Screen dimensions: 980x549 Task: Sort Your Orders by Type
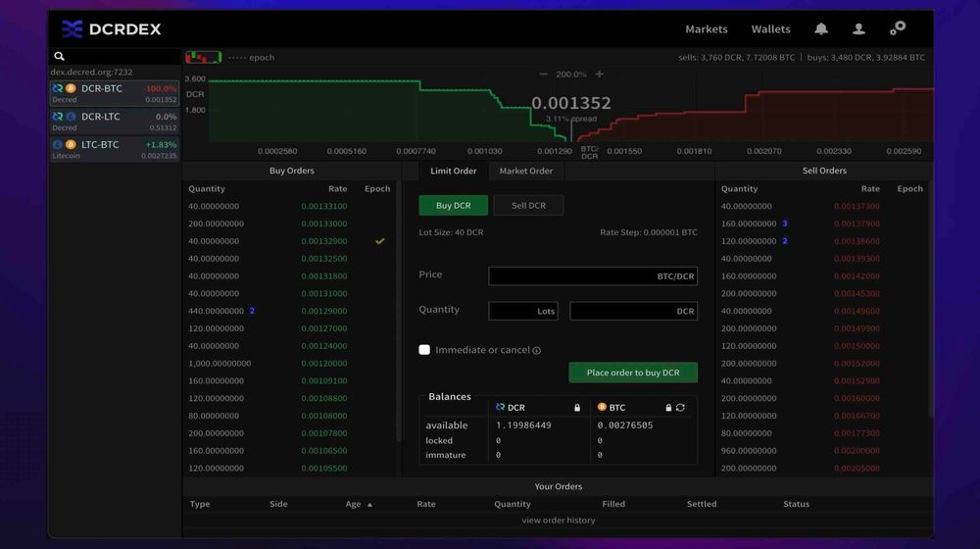(200, 504)
